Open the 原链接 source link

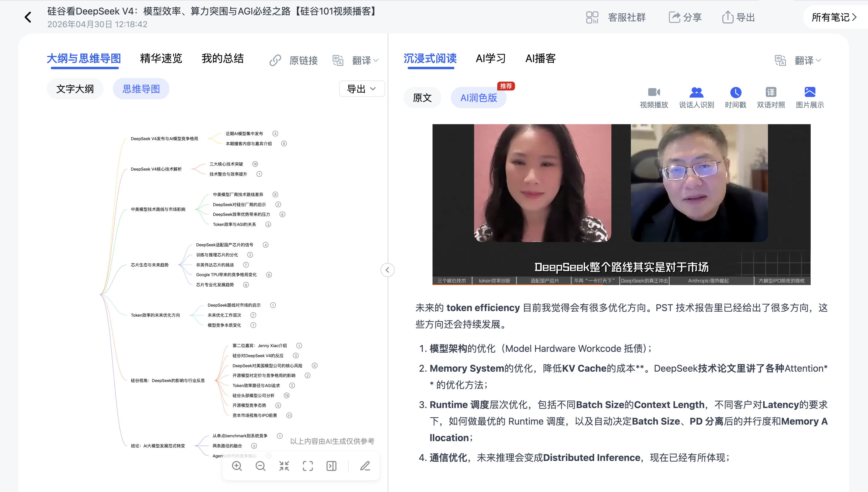[x=303, y=61]
